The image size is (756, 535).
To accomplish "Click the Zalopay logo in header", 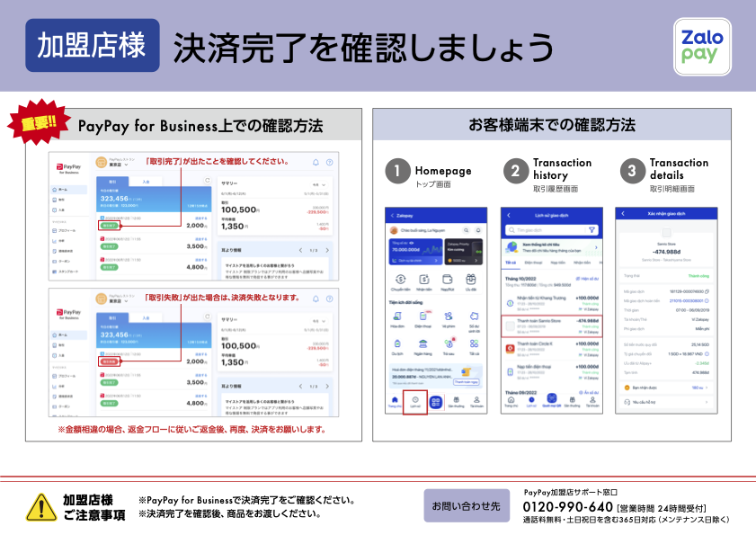I will point(702,47).
